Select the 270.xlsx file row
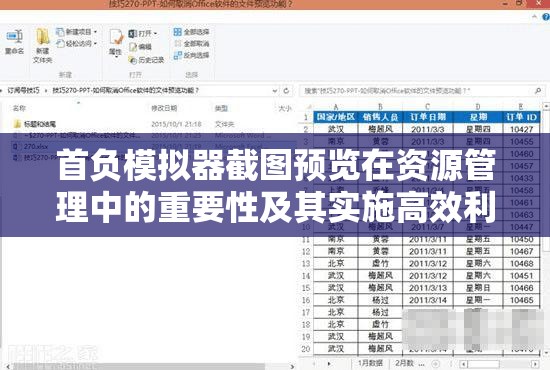The height and width of the screenshot is (370, 550). (153, 147)
